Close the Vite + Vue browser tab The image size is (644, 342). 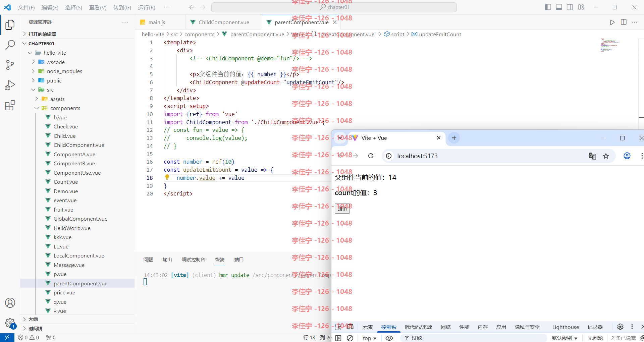[x=438, y=138]
